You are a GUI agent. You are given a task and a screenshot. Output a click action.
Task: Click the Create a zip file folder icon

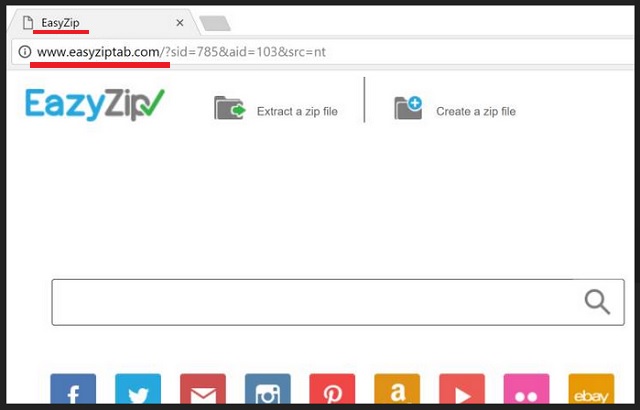[x=408, y=108]
